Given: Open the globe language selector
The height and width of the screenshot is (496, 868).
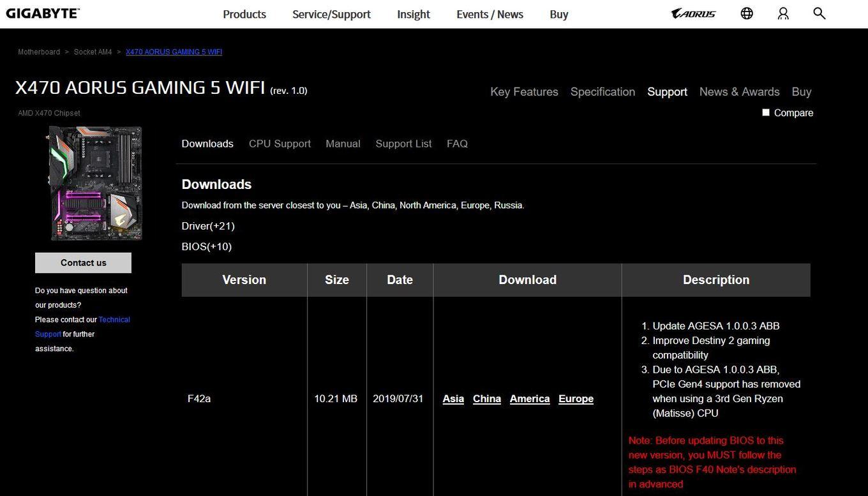Looking at the screenshot, I should tap(747, 13).
